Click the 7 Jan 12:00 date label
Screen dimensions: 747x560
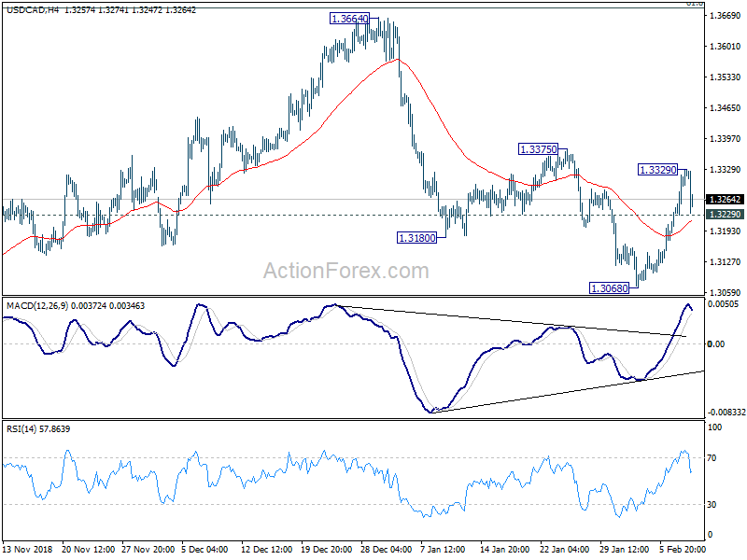click(443, 549)
